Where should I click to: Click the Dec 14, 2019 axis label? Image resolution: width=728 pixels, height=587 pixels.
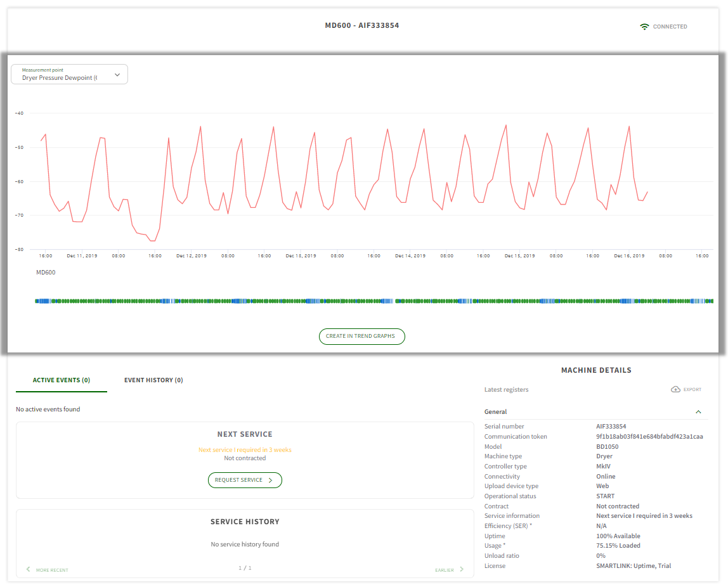coord(410,255)
